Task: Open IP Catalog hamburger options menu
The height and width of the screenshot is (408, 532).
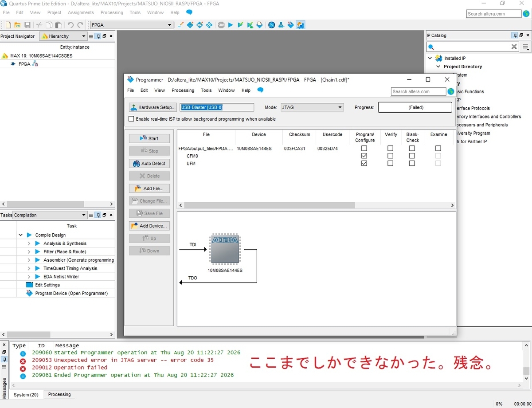Action: click(x=525, y=47)
